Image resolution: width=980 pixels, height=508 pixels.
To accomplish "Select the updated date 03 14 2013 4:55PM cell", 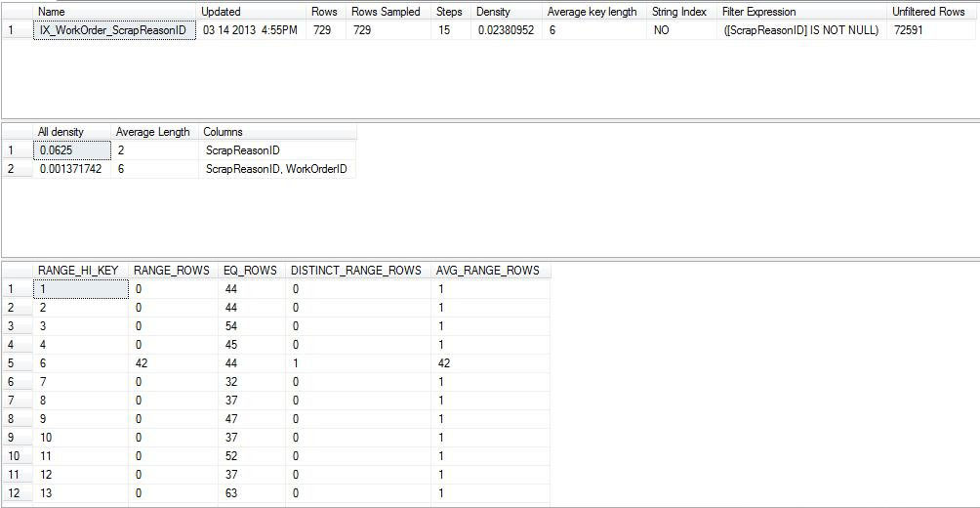I will (x=251, y=30).
